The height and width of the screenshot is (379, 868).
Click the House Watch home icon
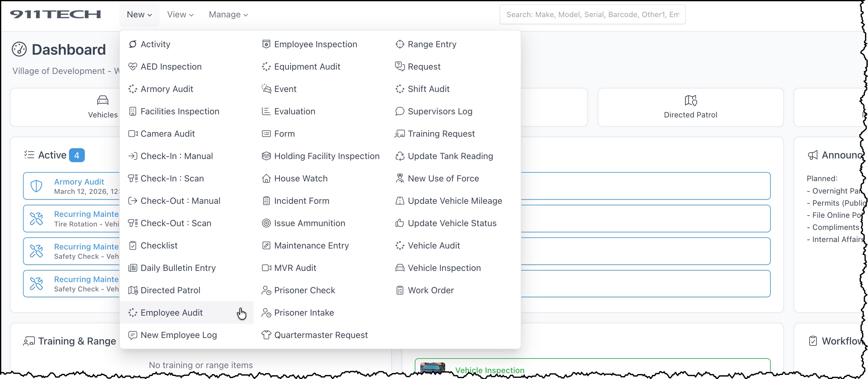point(266,178)
